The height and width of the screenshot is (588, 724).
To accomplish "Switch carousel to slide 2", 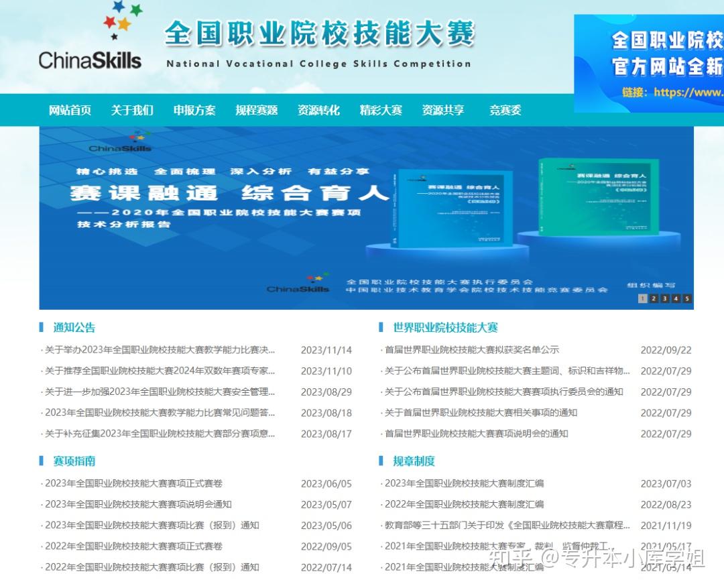I will [654, 298].
